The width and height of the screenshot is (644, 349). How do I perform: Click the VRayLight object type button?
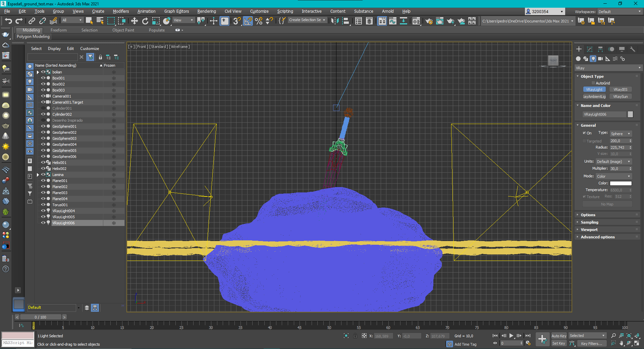pyautogui.click(x=594, y=90)
